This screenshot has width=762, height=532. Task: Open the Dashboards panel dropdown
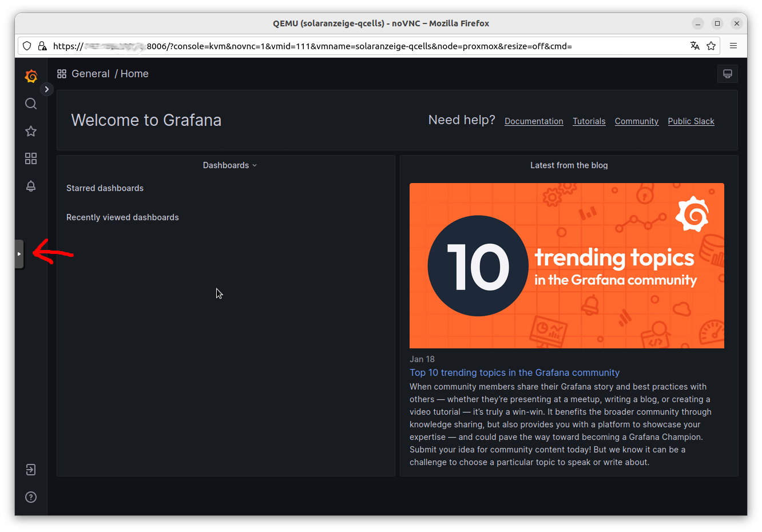230,165
